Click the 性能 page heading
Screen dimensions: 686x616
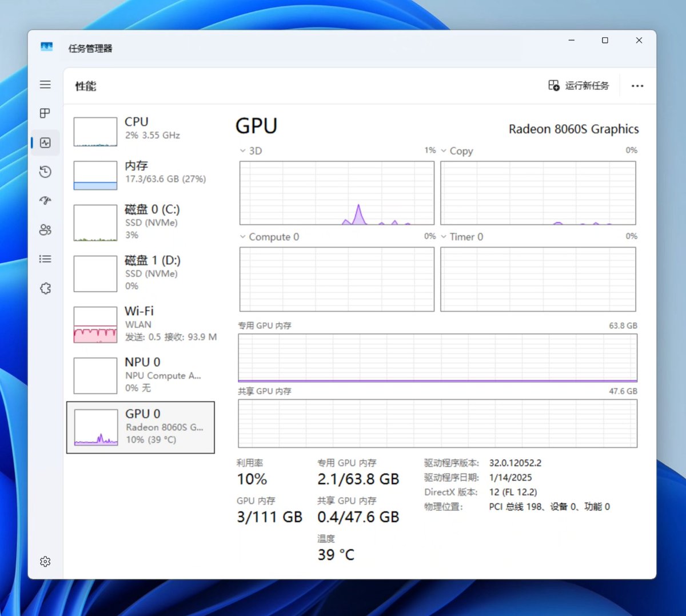coord(86,86)
